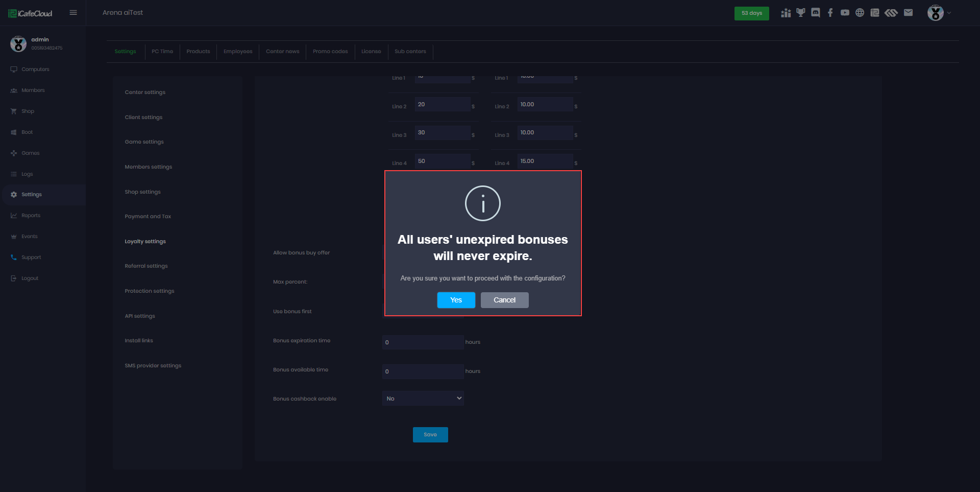This screenshot has width=980, height=492.
Task: Click the Line 4 field showing 15.00
Action: tap(545, 161)
